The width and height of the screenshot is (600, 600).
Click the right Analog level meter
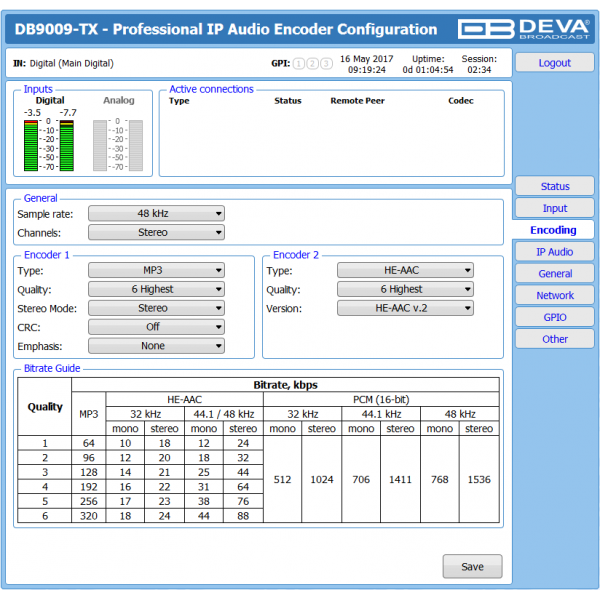pyautogui.click(x=136, y=145)
